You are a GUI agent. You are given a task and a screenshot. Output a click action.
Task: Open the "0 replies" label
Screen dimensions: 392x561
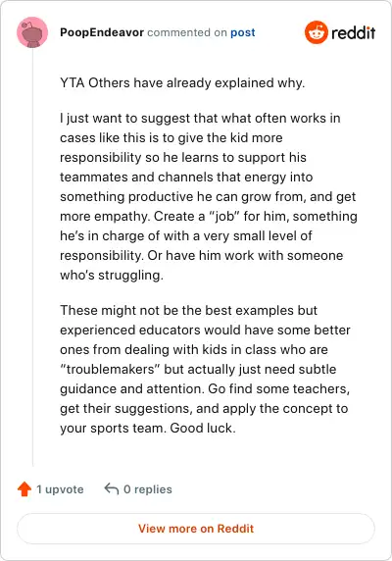click(148, 489)
